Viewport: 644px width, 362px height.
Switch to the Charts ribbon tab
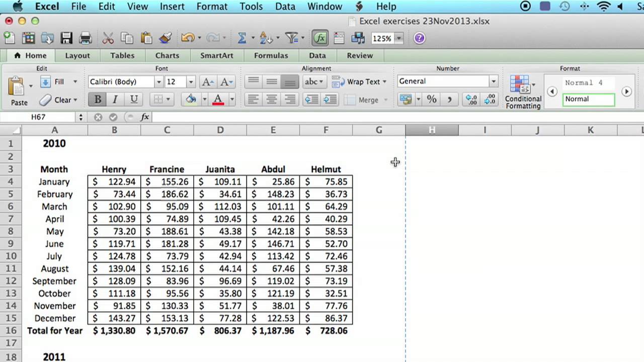click(167, 55)
